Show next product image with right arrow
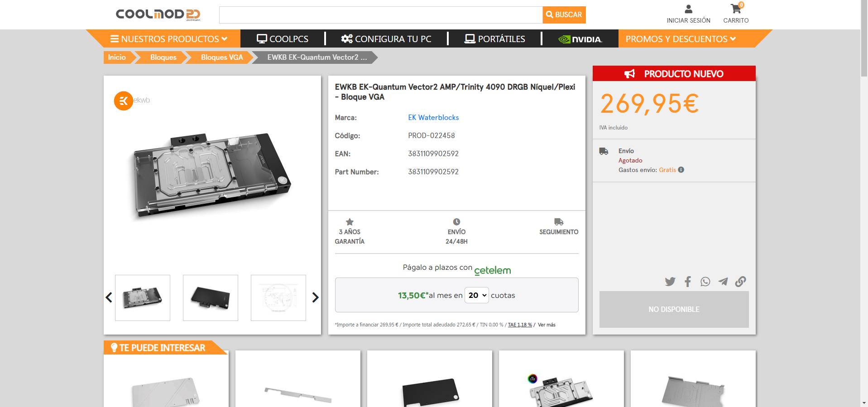868x407 pixels. pyautogui.click(x=315, y=297)
